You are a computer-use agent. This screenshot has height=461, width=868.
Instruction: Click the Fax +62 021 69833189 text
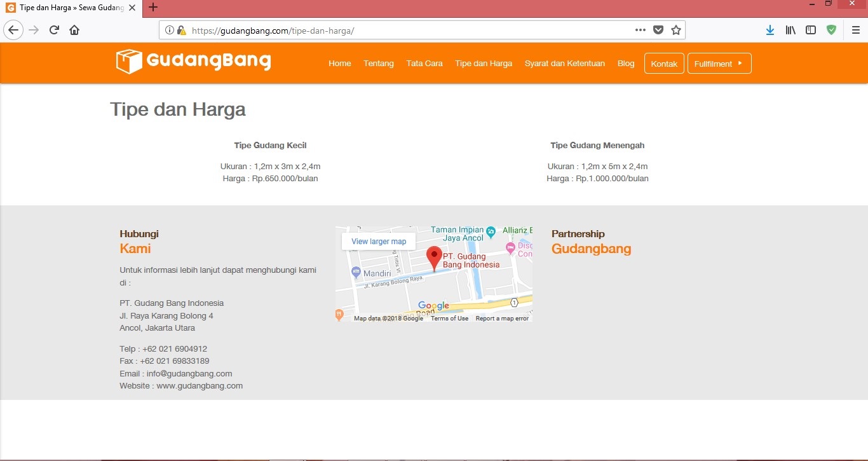tap(165, 361)
